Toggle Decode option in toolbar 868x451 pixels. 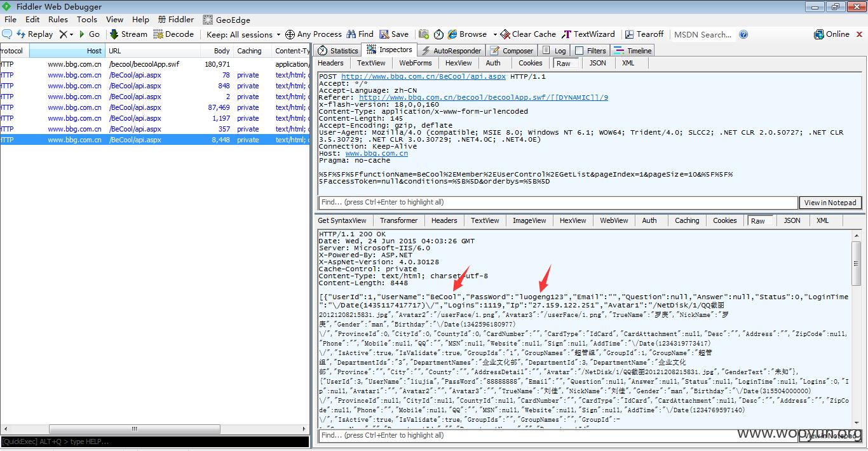click(173, 34)
